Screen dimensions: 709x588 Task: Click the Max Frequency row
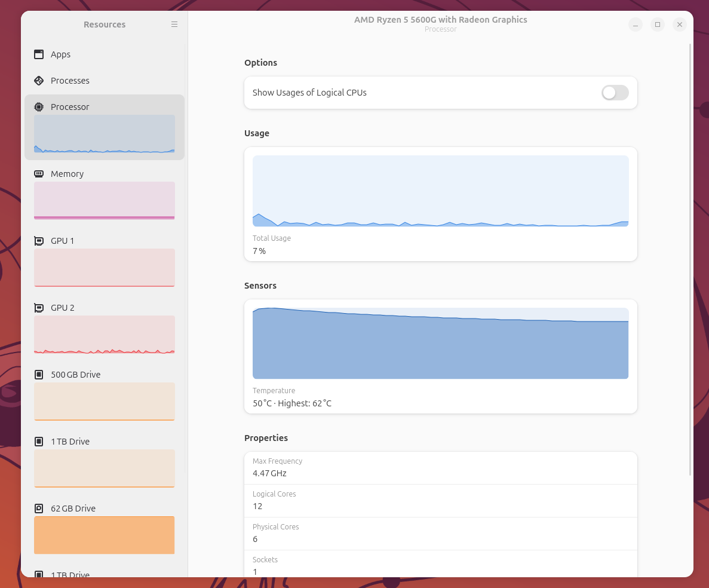pyautogui.click(x=440, y=468)
